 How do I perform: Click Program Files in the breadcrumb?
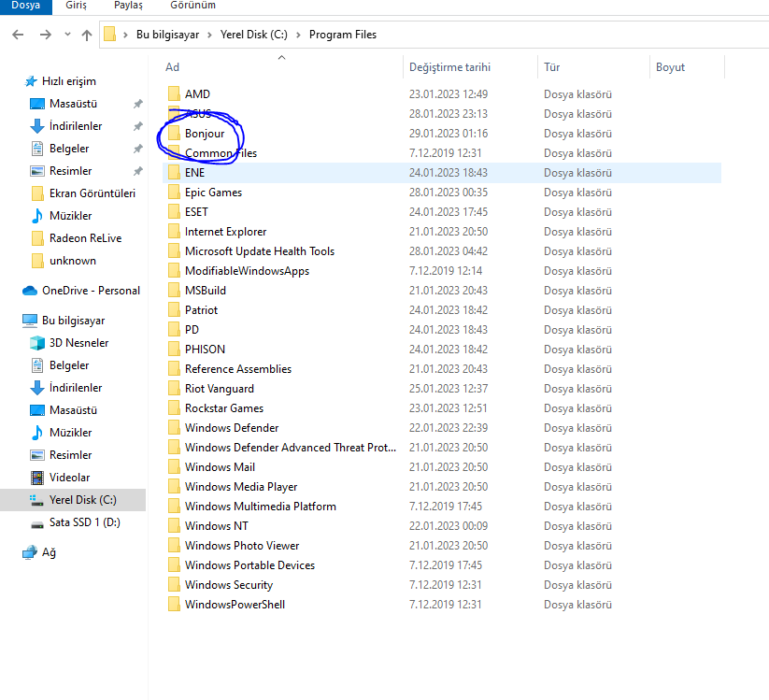(343, 35)
